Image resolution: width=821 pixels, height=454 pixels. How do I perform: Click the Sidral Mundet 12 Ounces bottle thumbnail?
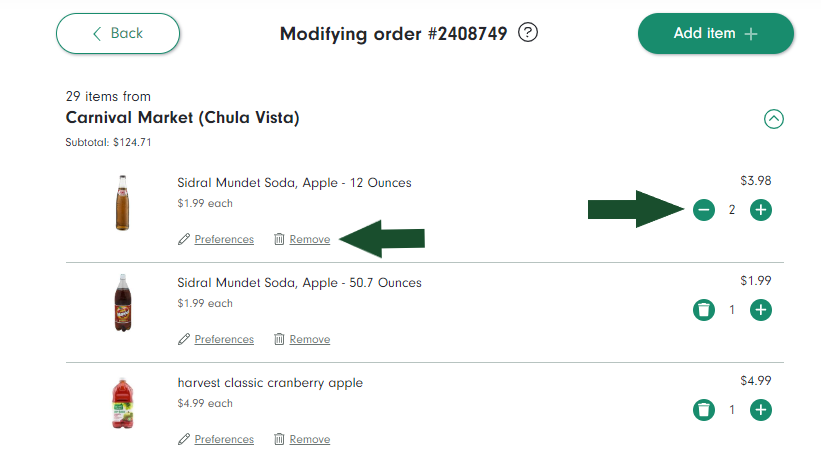tap(122, 203)
